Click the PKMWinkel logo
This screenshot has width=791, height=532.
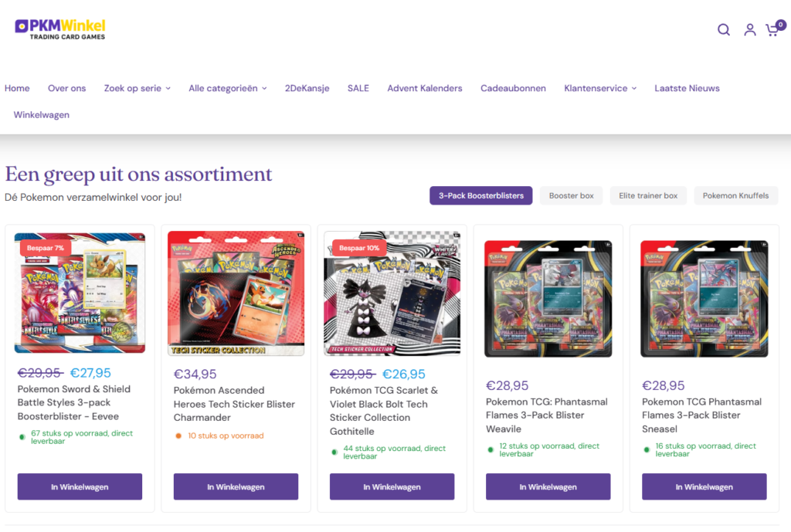[x=60, y=29]
